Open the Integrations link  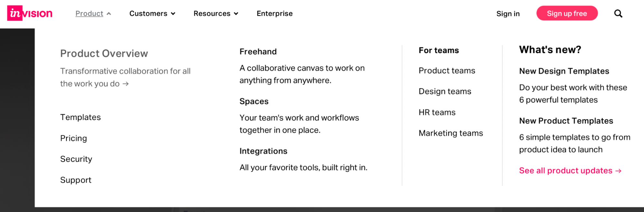click(263, 151)
